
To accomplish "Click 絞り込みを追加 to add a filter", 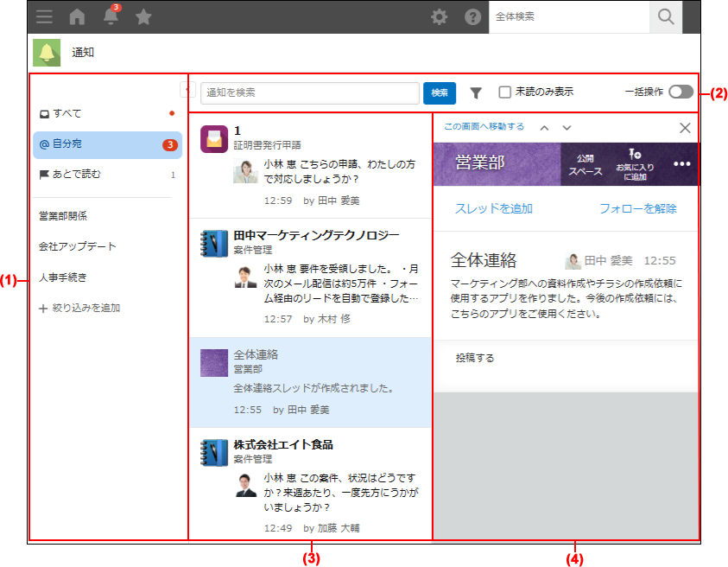I will (x=79, y=308).
